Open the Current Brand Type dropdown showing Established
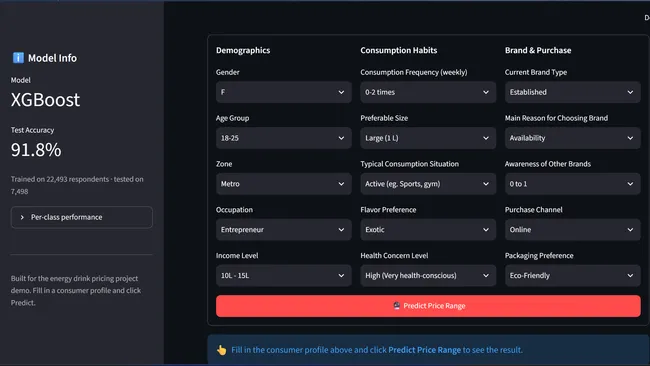 572,92
